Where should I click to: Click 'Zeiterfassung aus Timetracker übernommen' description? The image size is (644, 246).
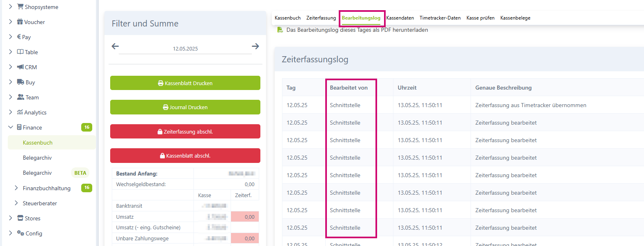531,105
